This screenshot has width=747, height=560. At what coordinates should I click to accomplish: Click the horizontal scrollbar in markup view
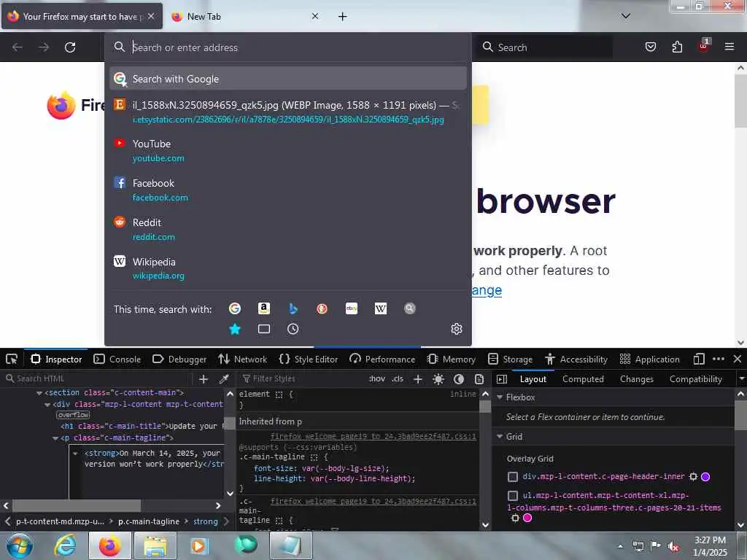point(76,505)
